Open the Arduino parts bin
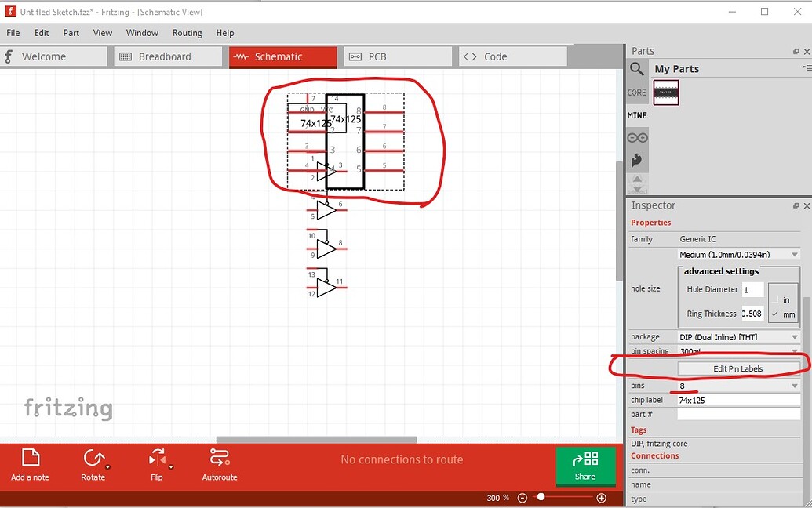 pyautogui.click(x=638, y=138)
